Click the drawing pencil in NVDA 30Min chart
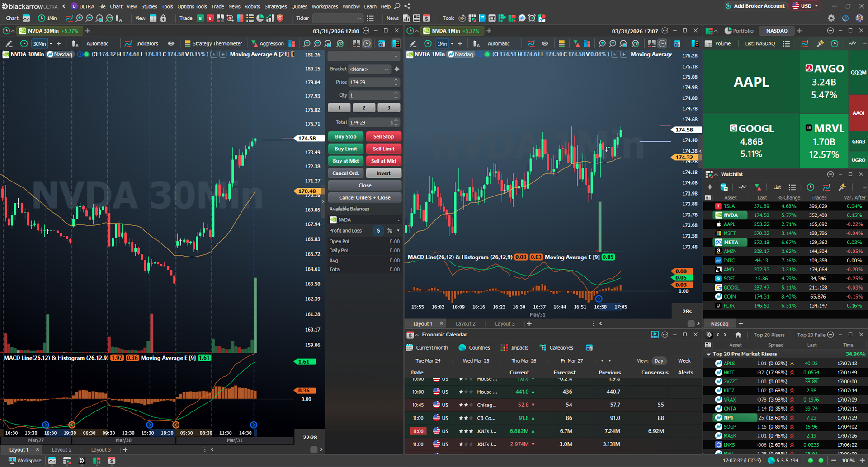The width and height of the screenshot is (868, 467). pos(9,44)
